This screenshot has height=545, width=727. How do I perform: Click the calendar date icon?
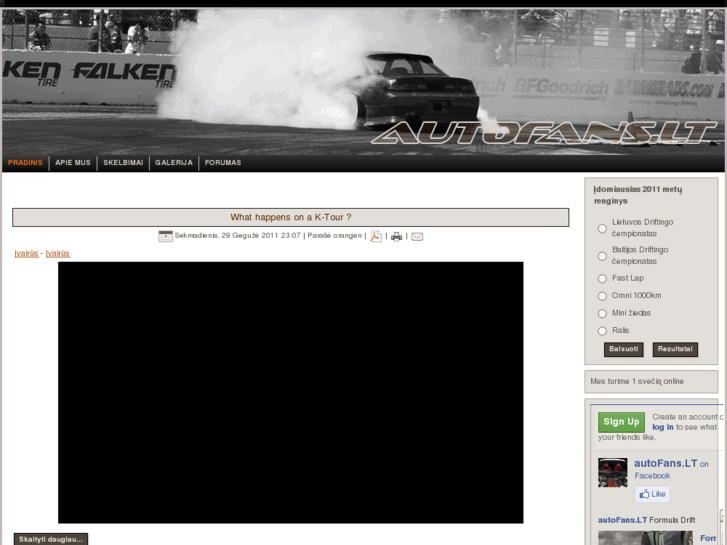165,236
